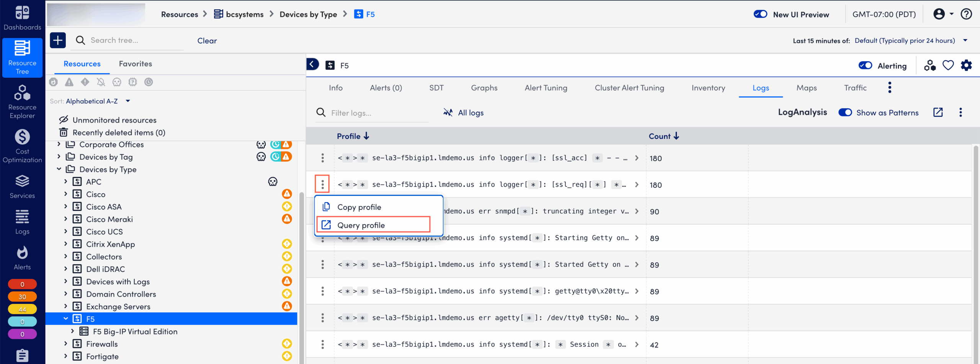This screenshot has height=364, width=980.
Task: Open the Resource Tree navigation panel
Action: point(22,58)
